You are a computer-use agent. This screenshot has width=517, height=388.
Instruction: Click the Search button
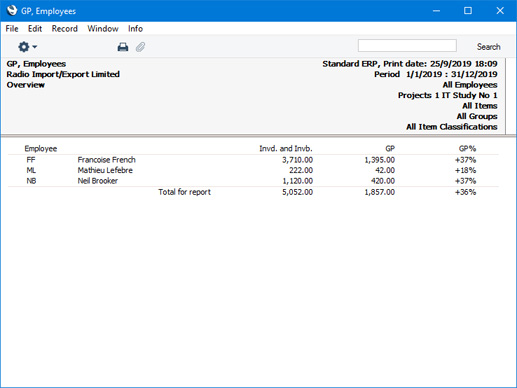coord(488,47)
